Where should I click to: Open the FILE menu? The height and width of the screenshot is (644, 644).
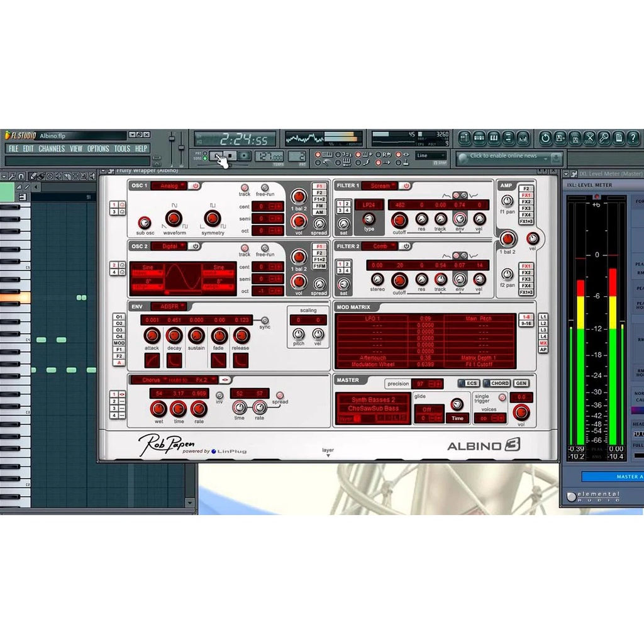[x=14, y=148]
